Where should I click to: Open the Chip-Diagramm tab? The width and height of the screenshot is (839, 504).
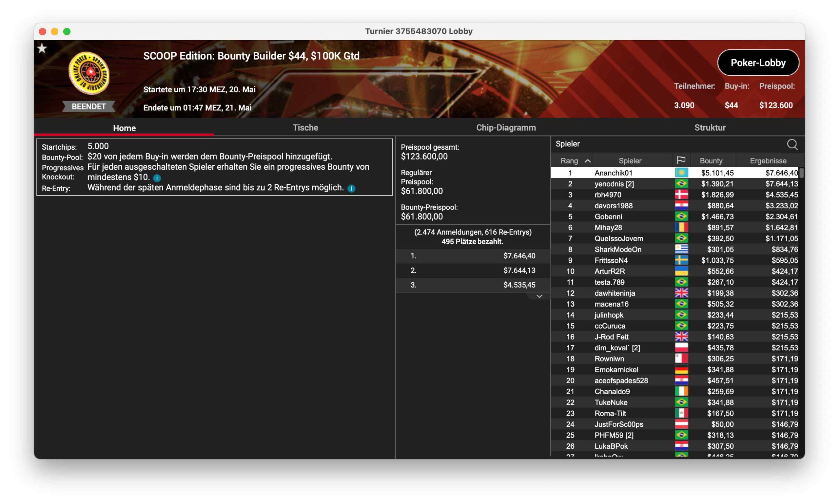click(x=506, y=128)
